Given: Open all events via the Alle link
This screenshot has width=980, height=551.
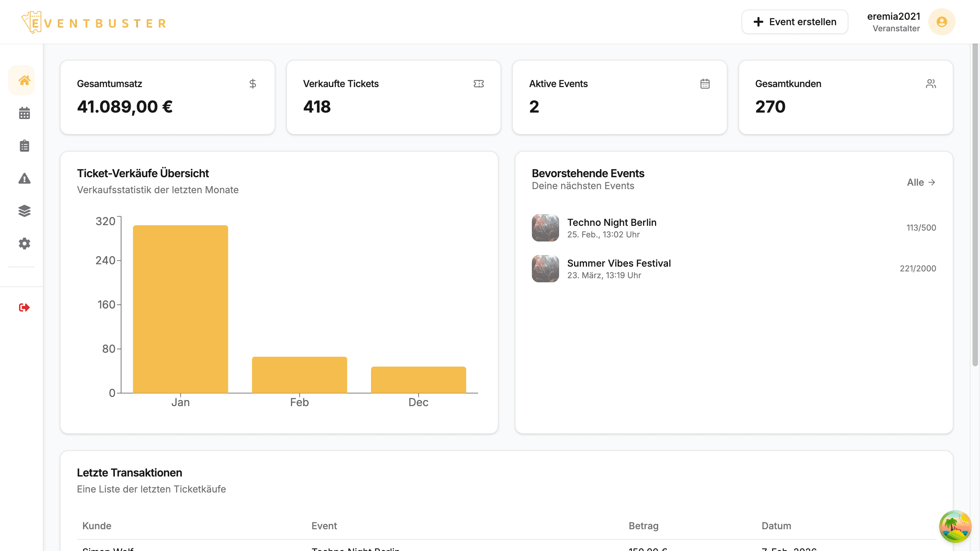Looking at the screenshot, I should [921, 183].
